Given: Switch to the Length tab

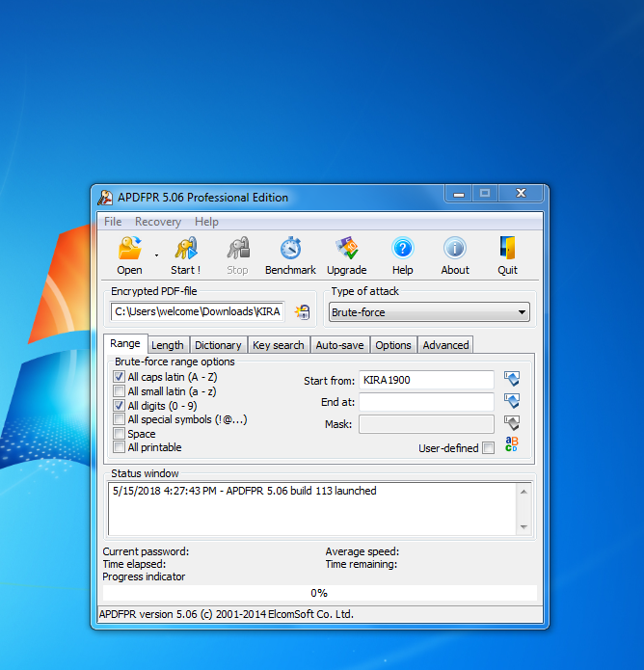Looking at the screenshot, I should pos(167,345).
